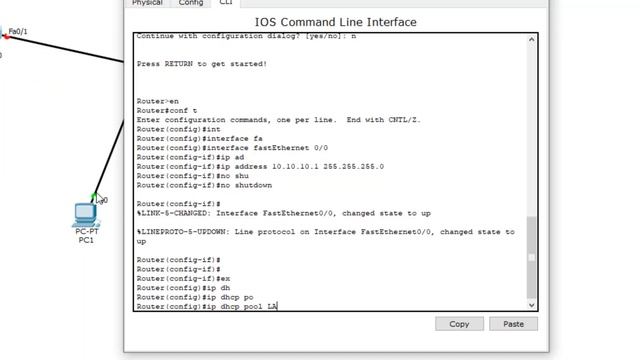Click the '%LINK-5-CHANGED' message line
Viewport: 640px width, 360px height.
(284, 213)
